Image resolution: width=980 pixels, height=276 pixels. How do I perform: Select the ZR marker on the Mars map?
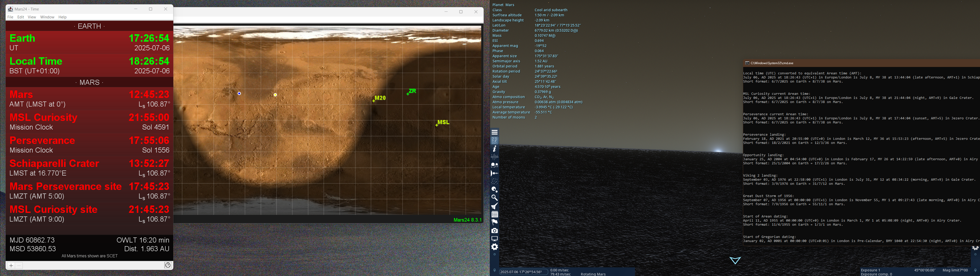point(412,91)
